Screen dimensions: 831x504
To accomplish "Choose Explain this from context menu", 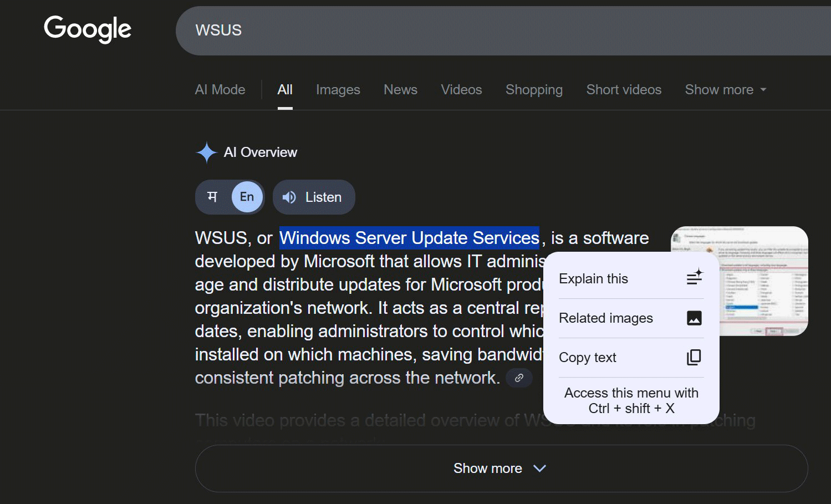I will tap(593, 278).
